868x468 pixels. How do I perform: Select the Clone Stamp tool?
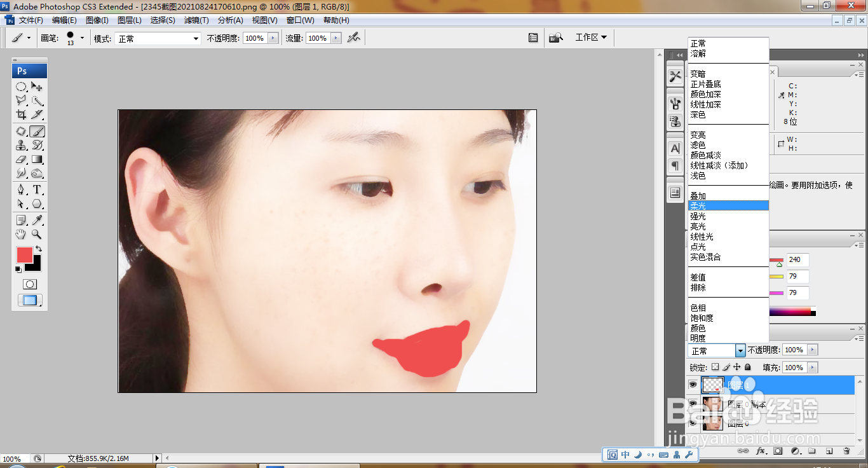pos(21,146)
